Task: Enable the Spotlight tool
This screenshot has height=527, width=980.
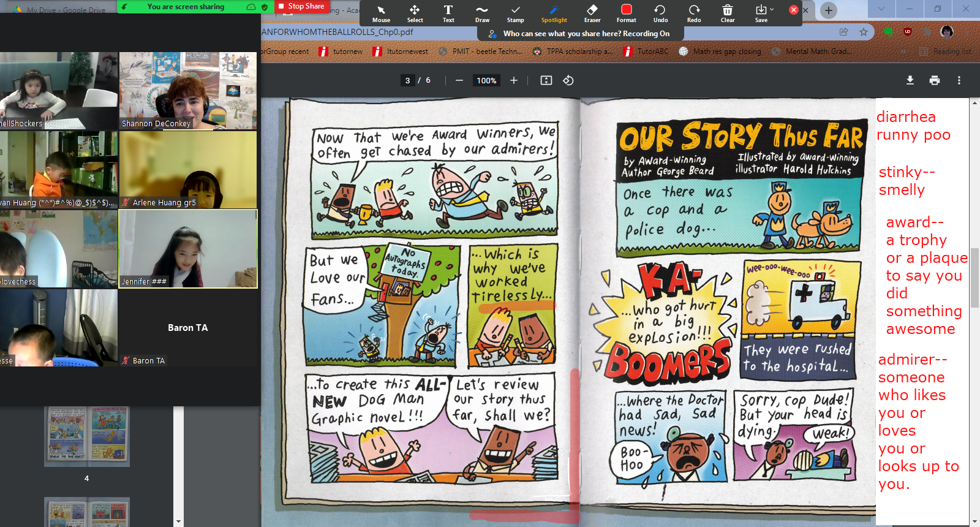Action: (554, 13)
